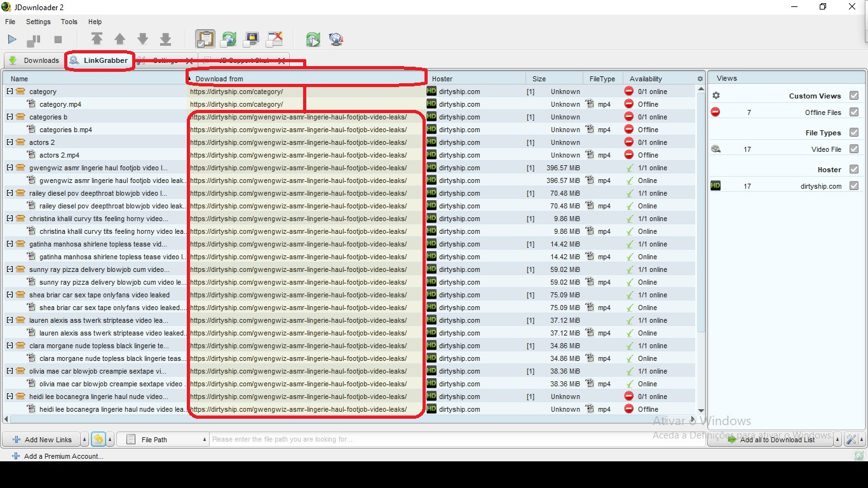Click the Add New Links button
Screen dimensions: 868x488
tap(41, 439)
